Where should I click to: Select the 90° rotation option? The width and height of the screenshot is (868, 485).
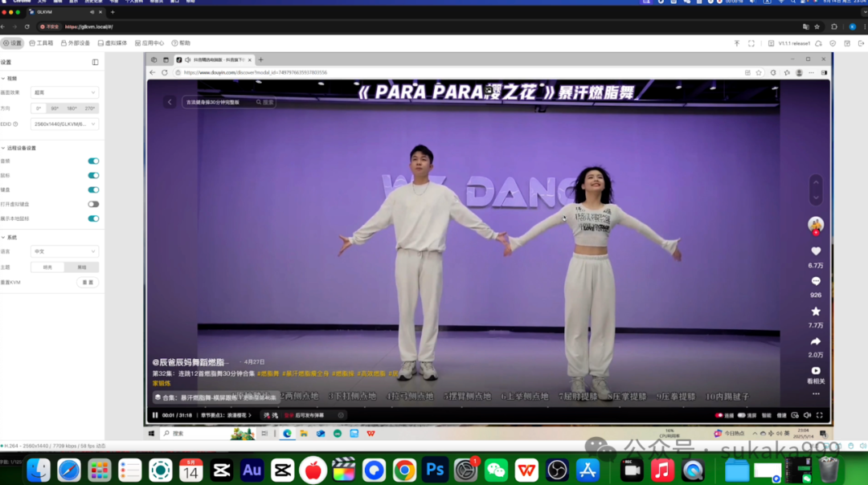pyautogui.click(x=55, y=108)
